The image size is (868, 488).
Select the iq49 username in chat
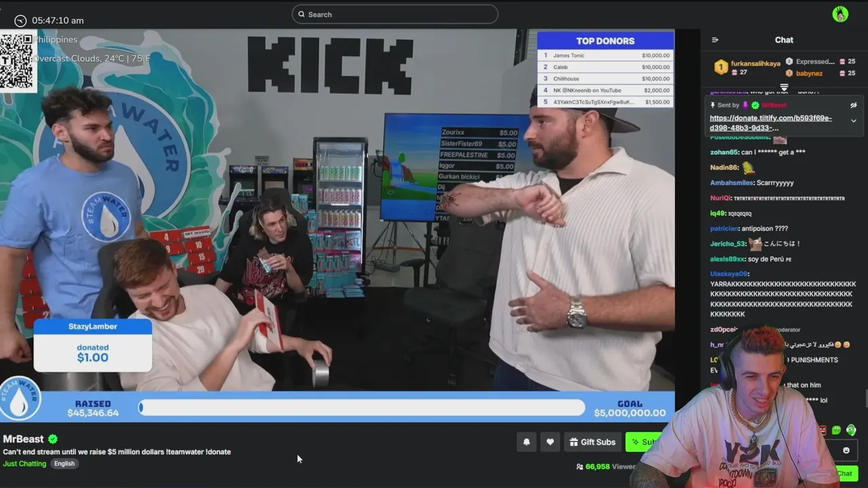[718, 213]
